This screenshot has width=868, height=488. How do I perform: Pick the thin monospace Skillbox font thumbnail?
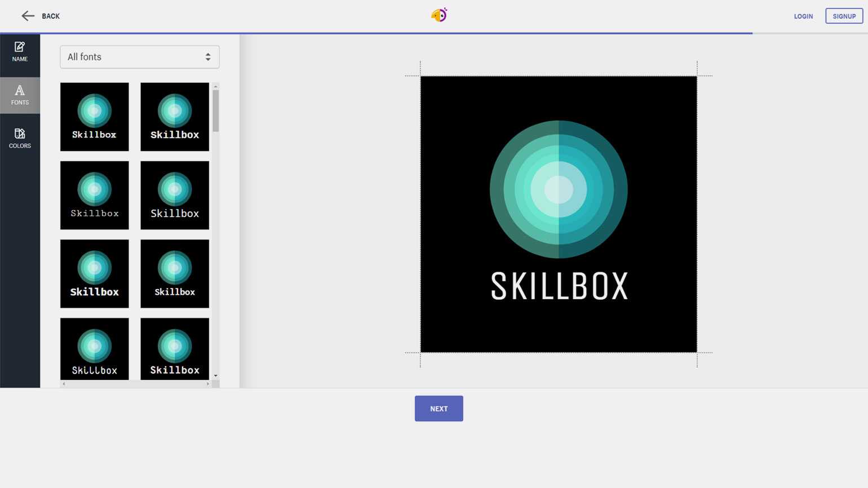point(95,195)
